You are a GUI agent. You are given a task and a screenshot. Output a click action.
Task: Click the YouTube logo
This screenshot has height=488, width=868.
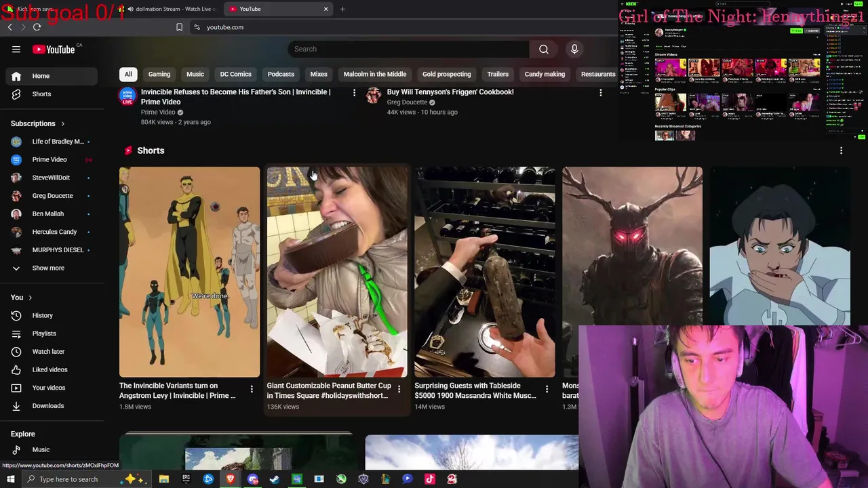point(54,49)
